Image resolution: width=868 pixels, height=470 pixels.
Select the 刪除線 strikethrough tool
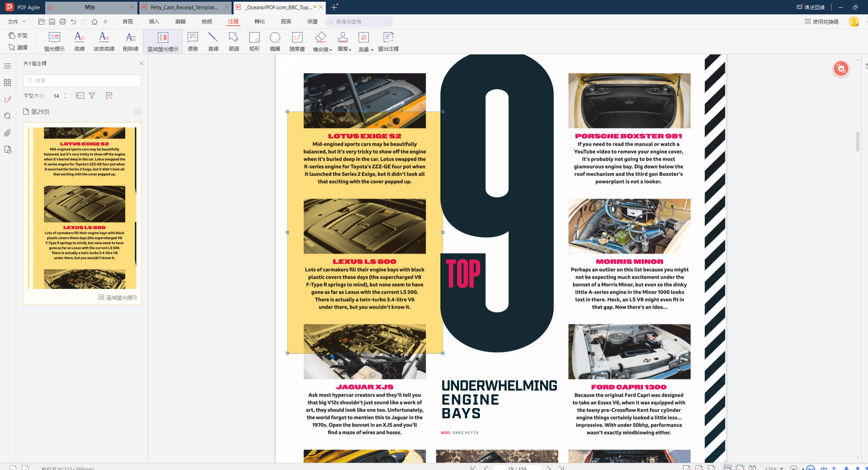[131, 42]
